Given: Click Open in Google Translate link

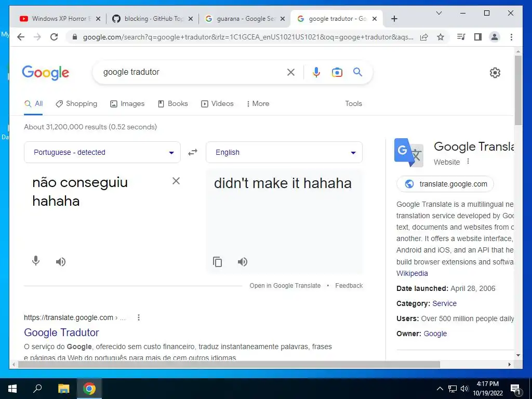Looking at the screenshot, I should click(285, 286).
